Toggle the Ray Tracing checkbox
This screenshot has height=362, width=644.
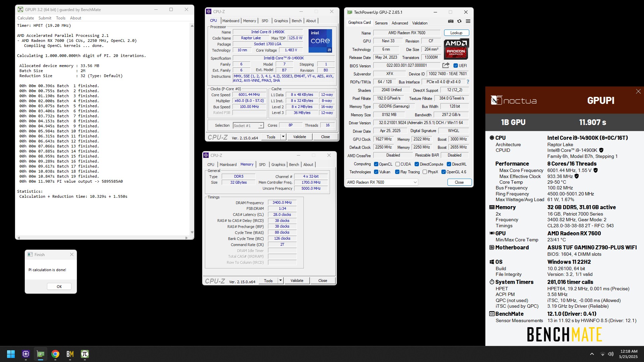(397, 172)
